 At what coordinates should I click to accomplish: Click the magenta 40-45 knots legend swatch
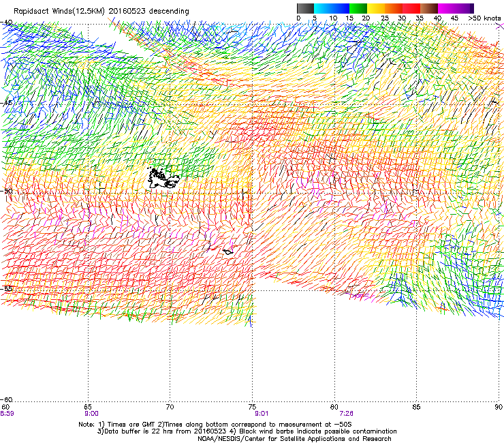[x=447, y=8]
